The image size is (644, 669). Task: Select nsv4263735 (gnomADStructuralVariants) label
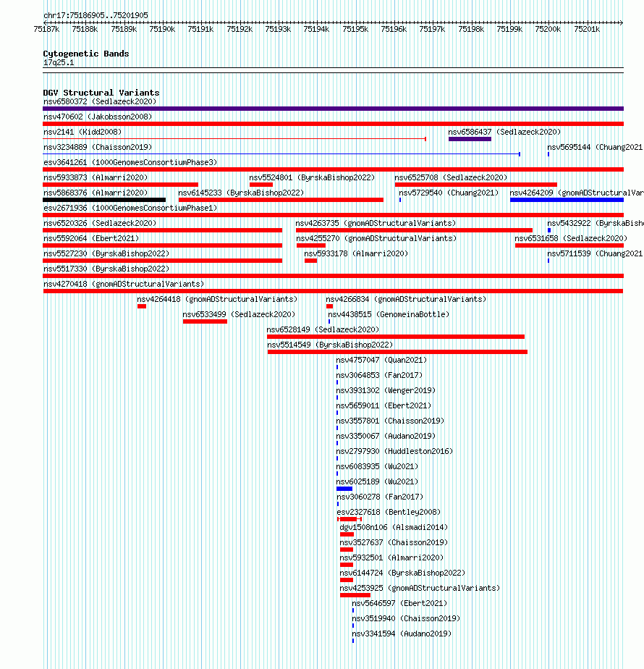376,224
